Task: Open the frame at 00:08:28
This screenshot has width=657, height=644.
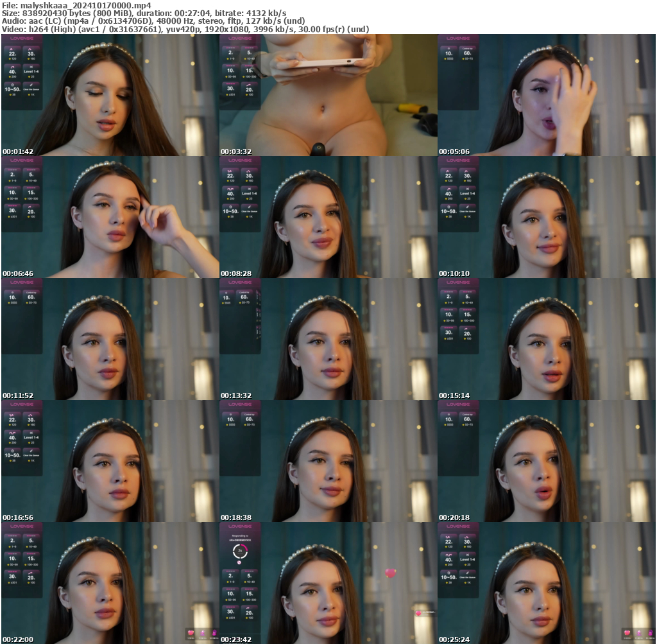Action: [x=328, y=217]
